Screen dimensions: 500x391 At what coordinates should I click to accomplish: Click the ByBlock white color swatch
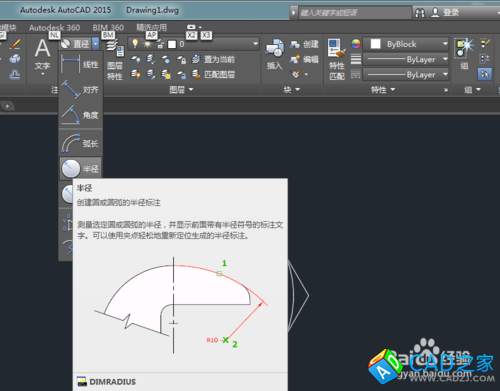point(375,44)
